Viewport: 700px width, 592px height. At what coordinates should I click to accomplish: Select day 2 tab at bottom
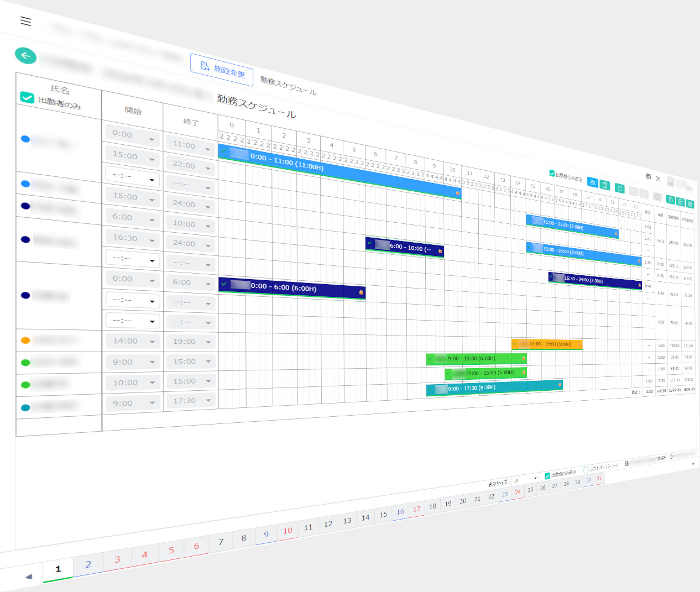coord(88,565)
